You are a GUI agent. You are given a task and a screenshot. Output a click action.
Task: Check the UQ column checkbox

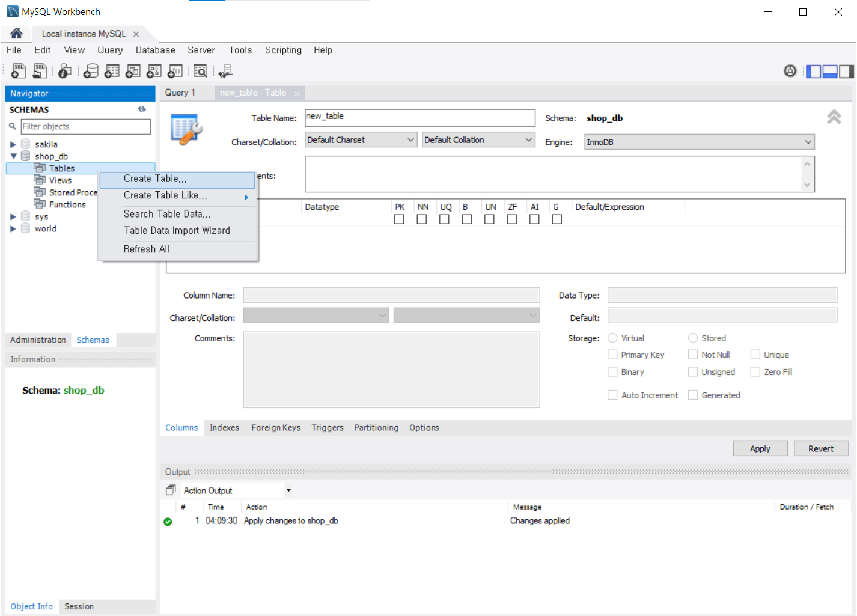(444, 219)
